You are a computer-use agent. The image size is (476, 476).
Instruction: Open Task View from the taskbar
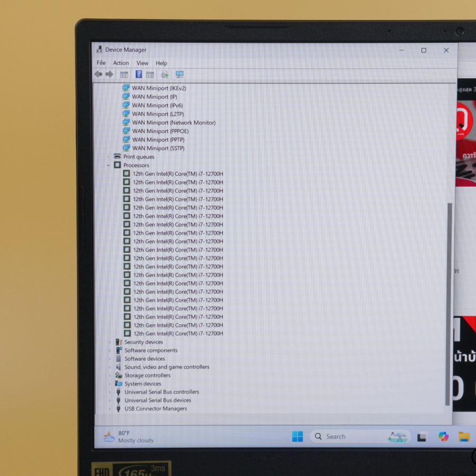[422, 437]
